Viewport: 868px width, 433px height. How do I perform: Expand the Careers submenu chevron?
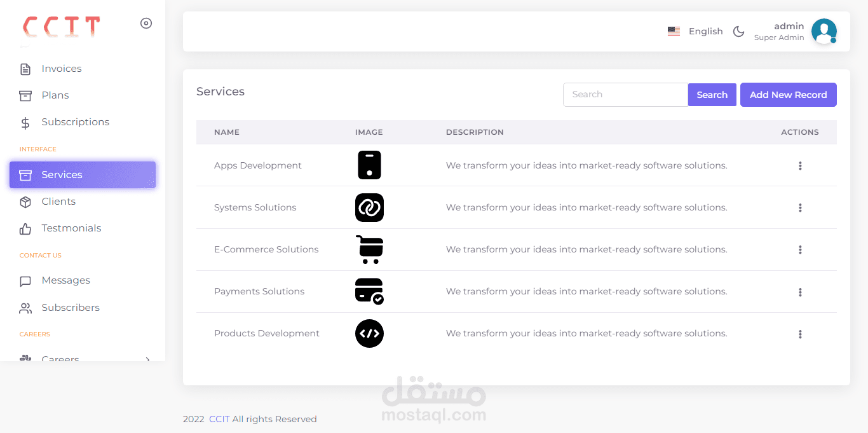[x=147, y=359]
